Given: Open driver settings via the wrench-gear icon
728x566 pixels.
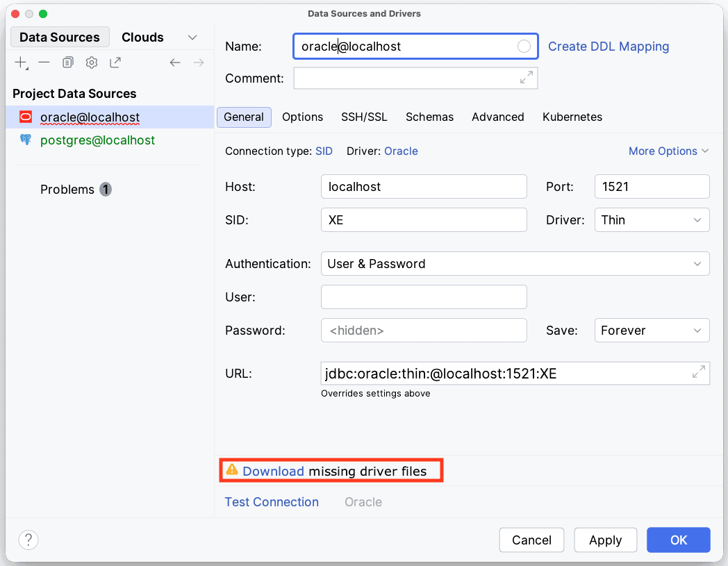Looking at the screenshot, I should tap(92, 63).
